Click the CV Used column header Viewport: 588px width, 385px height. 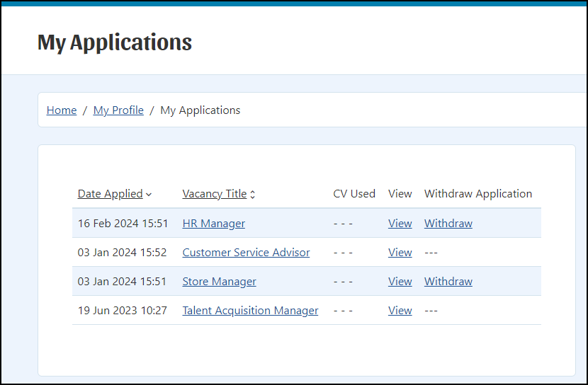354,194
